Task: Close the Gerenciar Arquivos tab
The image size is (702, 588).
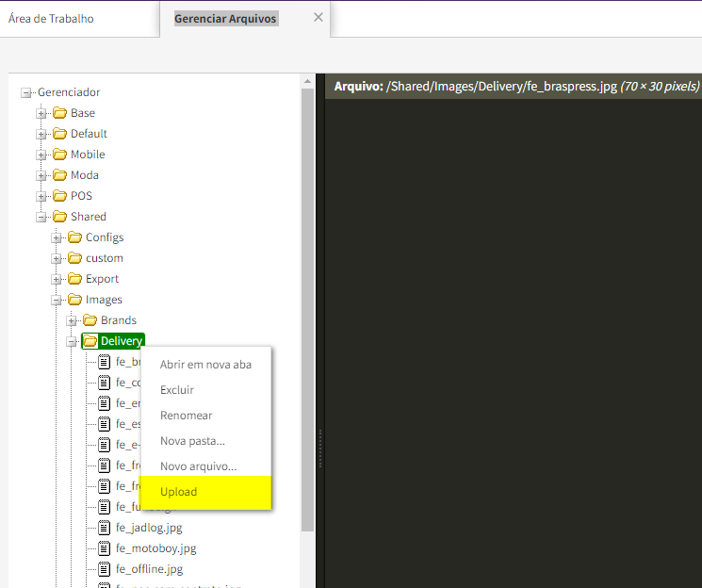Action: tap(318, 18)
